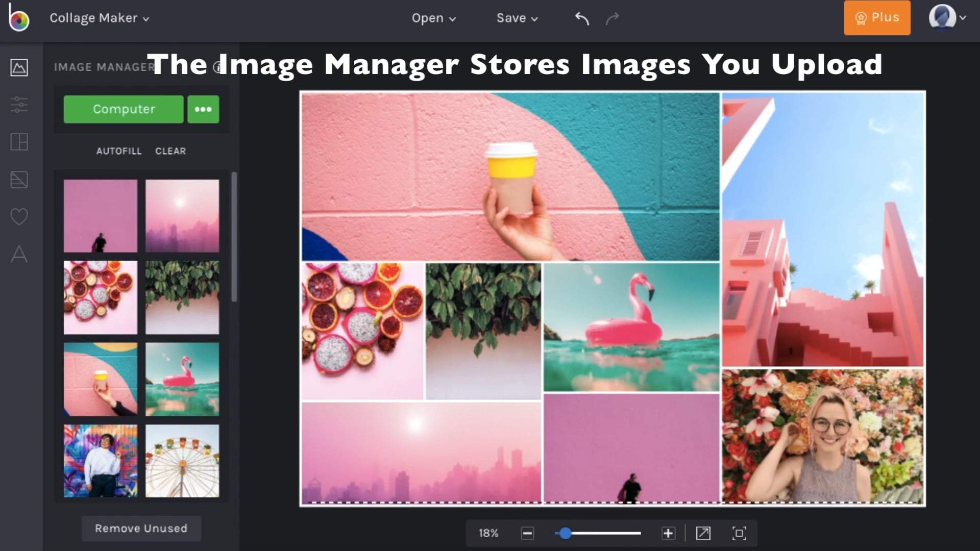980x551 pixels.
Task: Select the flamingo float thumbnail
Action: point(182,379)
